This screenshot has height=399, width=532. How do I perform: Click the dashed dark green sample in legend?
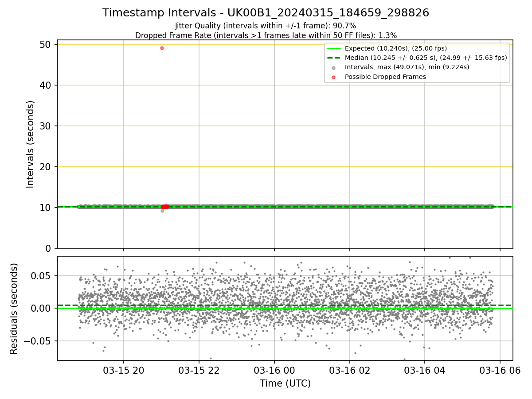pos(334,58)
